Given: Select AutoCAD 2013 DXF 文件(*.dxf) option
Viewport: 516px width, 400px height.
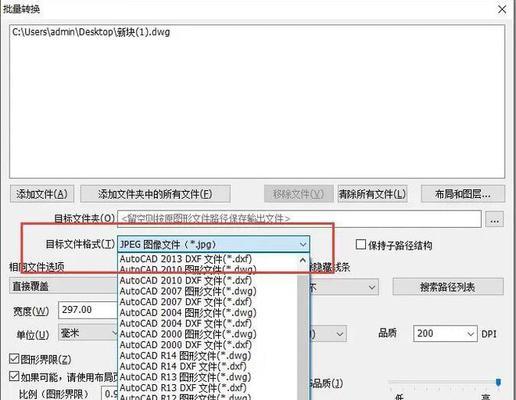Looking at the screenshot, I should (x=186, y=259).
